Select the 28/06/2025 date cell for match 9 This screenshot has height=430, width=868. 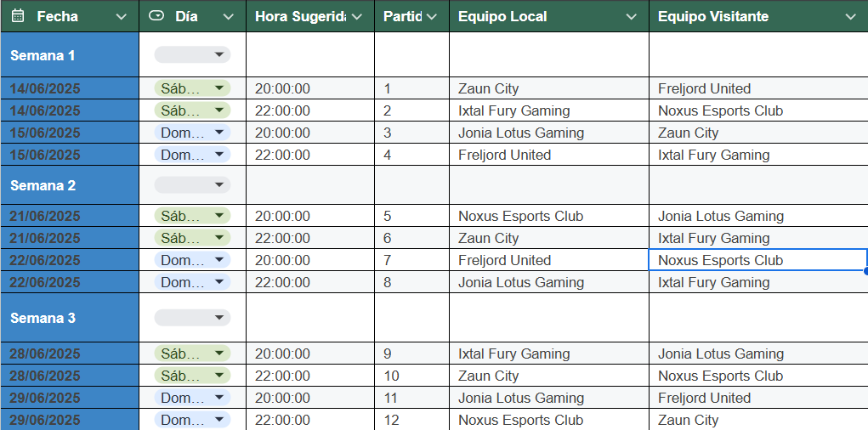(70, 354)
